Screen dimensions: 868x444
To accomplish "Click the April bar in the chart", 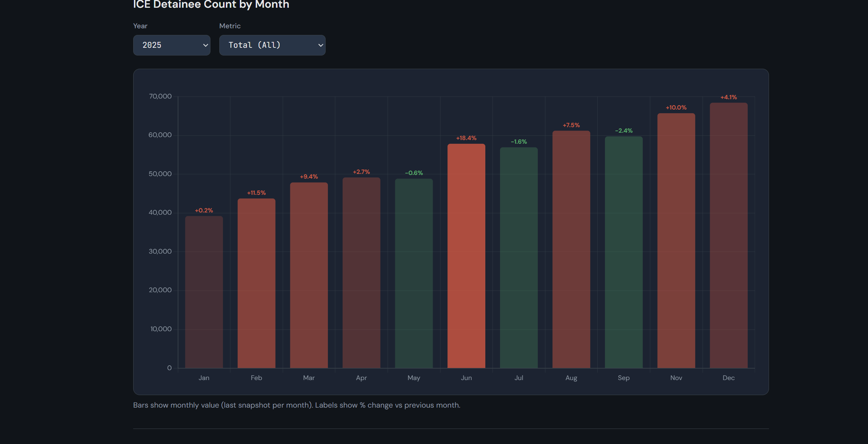I will click(361, 273).
